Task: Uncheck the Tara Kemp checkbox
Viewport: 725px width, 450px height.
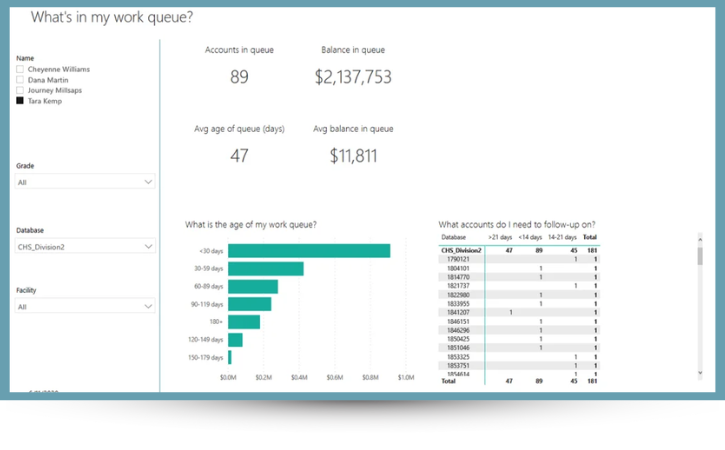Action: click(x=20, y=101)
